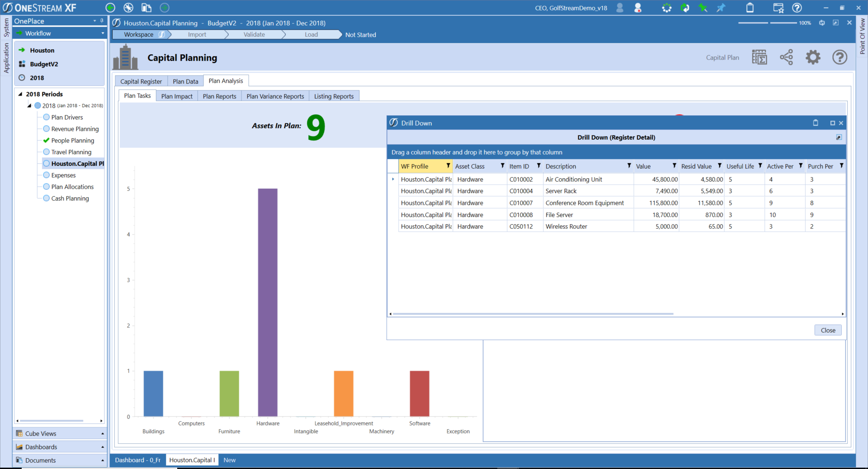The image size is (868, 469).
Task: Click the Validate workflow step
Action: point(254,34)
